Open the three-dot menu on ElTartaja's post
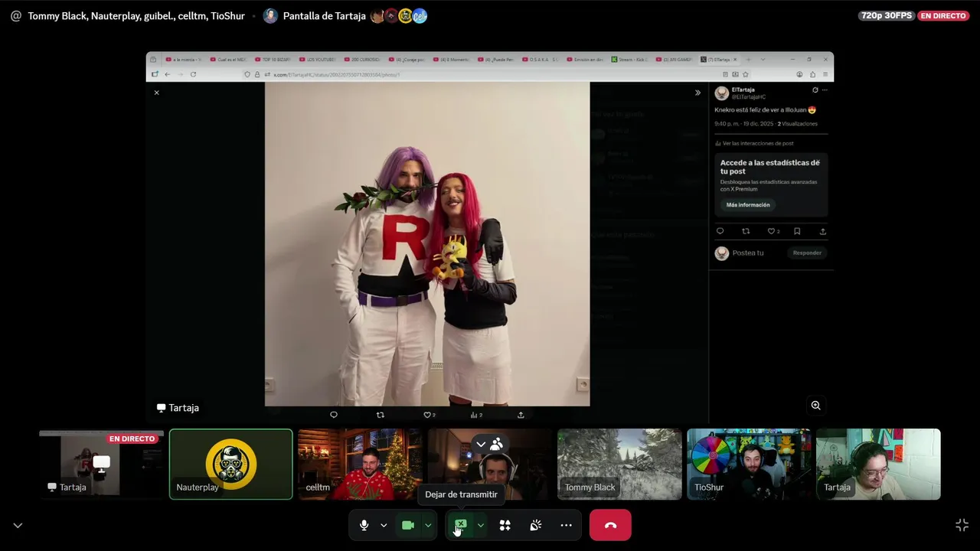 (825, 90)
